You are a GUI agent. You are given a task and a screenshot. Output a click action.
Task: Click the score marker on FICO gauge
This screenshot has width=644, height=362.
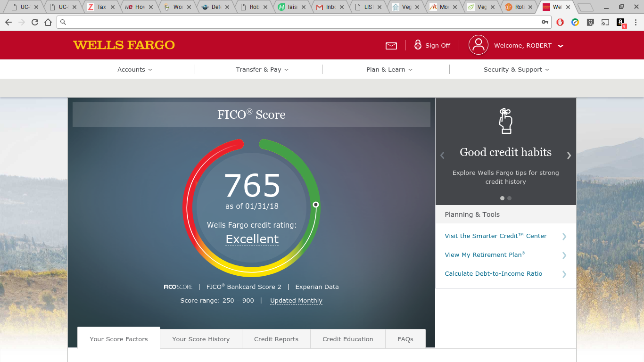[316, 205]
